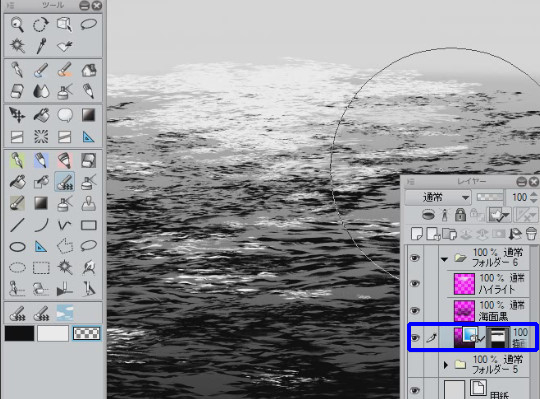540x399 pixels.
Task: Click the new raster layer icon
Action: click(x=417, y=234)
